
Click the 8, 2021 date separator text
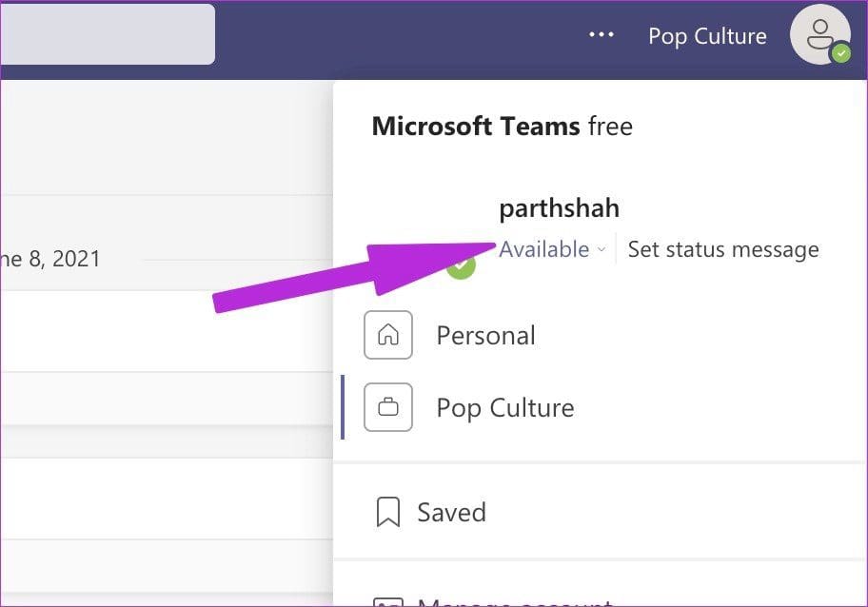coord(64,259)
